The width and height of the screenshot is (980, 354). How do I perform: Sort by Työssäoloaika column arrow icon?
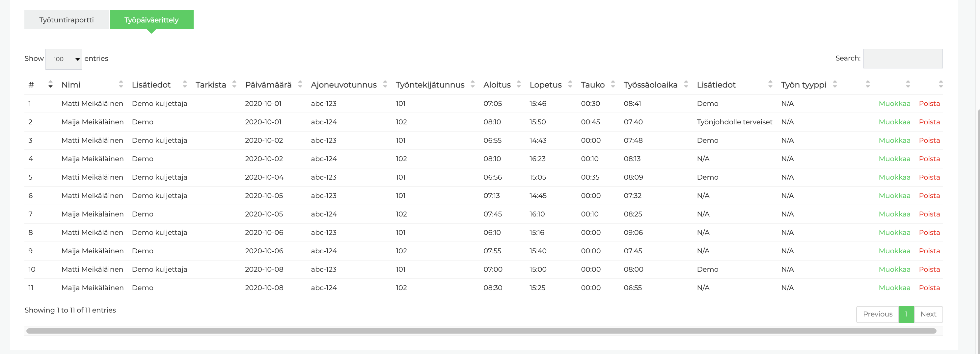click(x=686, y=85)
